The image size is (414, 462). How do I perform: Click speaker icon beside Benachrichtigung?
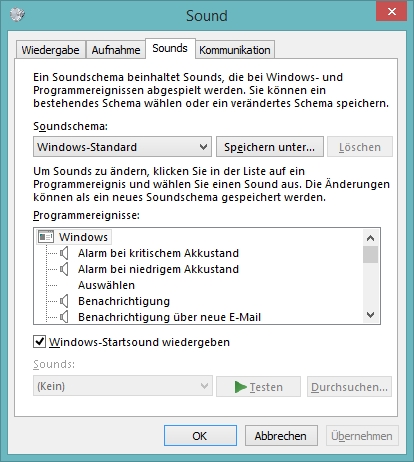coord(64,301)
